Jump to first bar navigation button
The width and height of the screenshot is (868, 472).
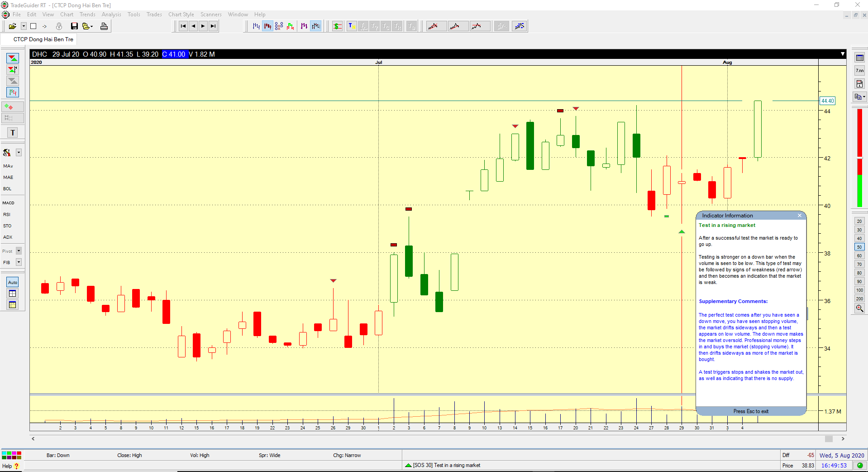click(x=183, y=26)
